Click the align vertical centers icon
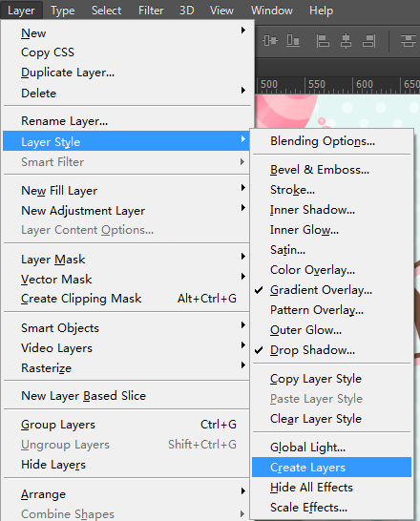420x521 pixels. 269,40
